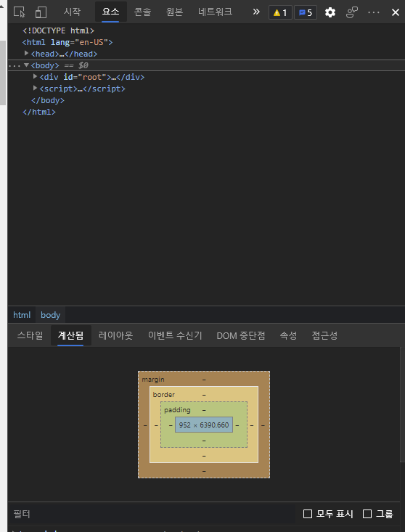405x532 pixels.
Task: Click the page scrollbar thumb on the left edge
Action: tap(3, 73)
